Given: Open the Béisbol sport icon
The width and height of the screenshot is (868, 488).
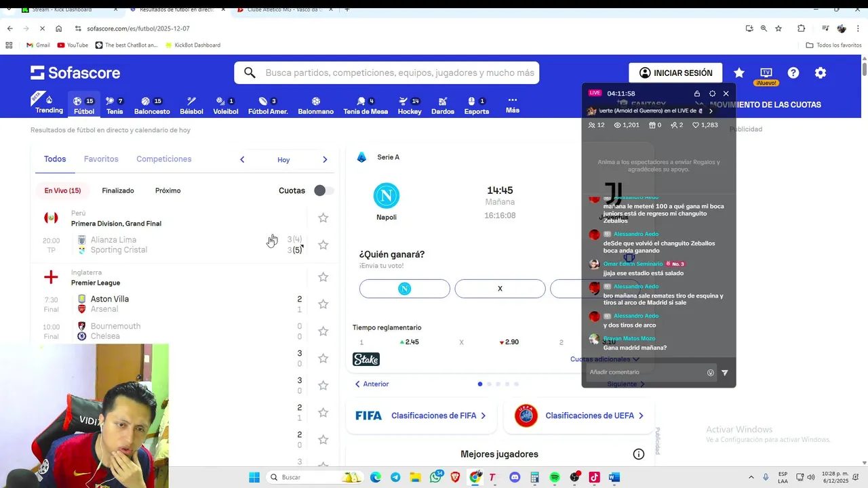Looking at the screenshot, I should click(191, 105).
